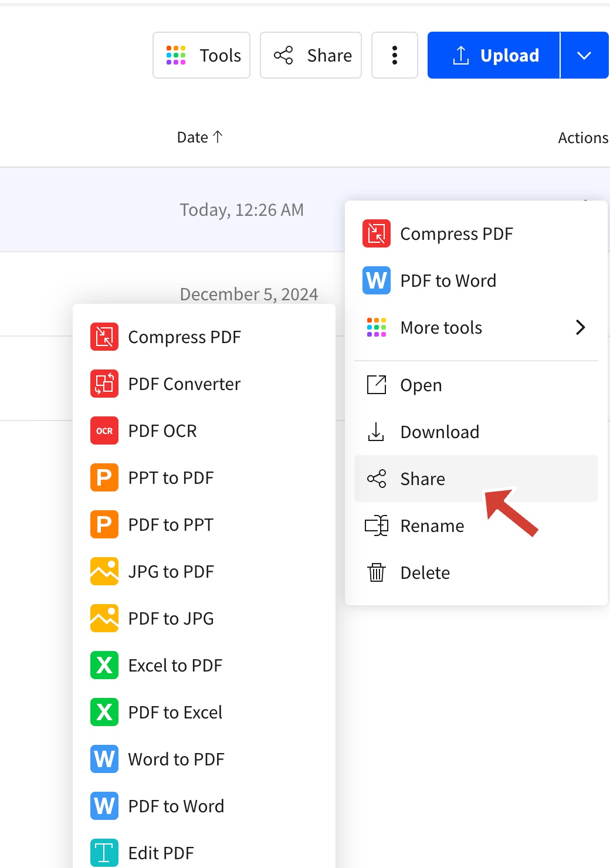Click the Share button in toolbar
The width and height of the screenshot is (610, 868).
(310, 55)
